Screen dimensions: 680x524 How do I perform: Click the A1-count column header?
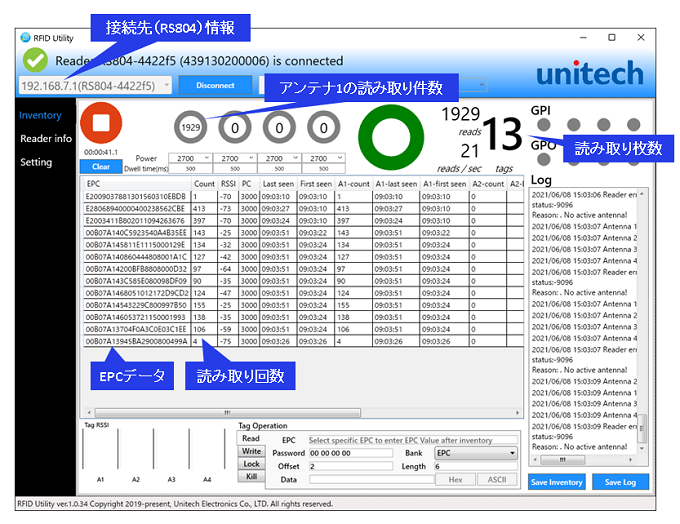pyautogui.click(x=353, y=184)
